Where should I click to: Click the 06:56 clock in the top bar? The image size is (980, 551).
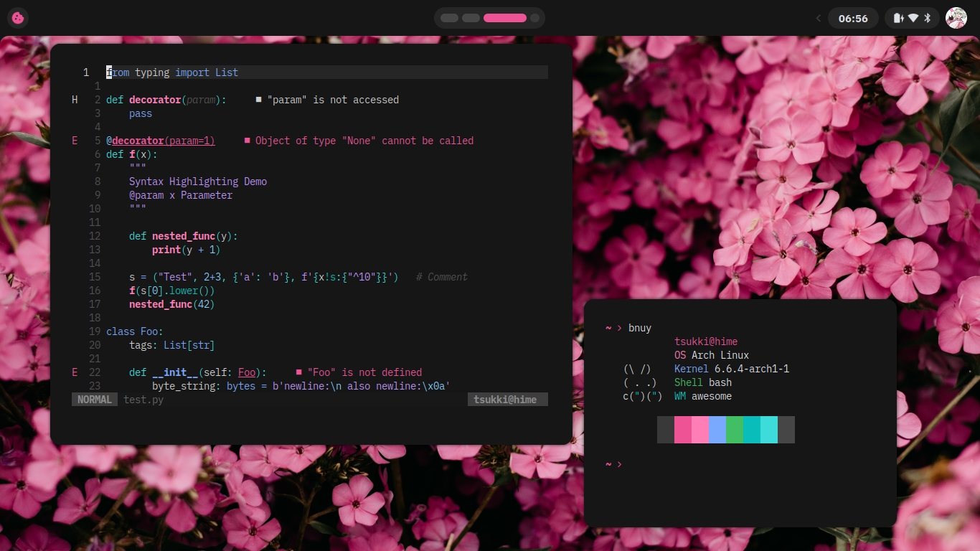point(853,17)
